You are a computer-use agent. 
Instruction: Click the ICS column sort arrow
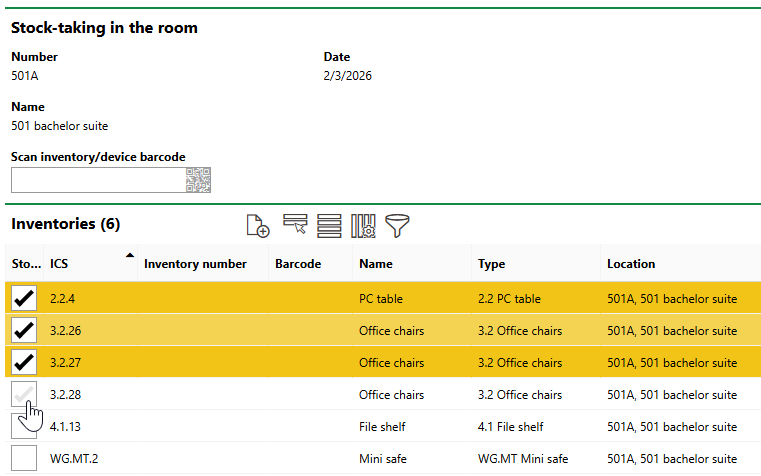[x=129, y=257]
